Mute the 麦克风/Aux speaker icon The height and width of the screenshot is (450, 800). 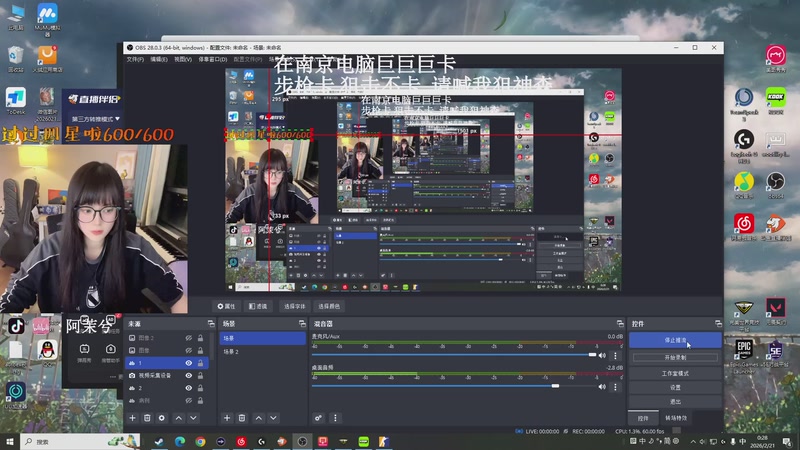pyautogui.click(x=602, y=356)
